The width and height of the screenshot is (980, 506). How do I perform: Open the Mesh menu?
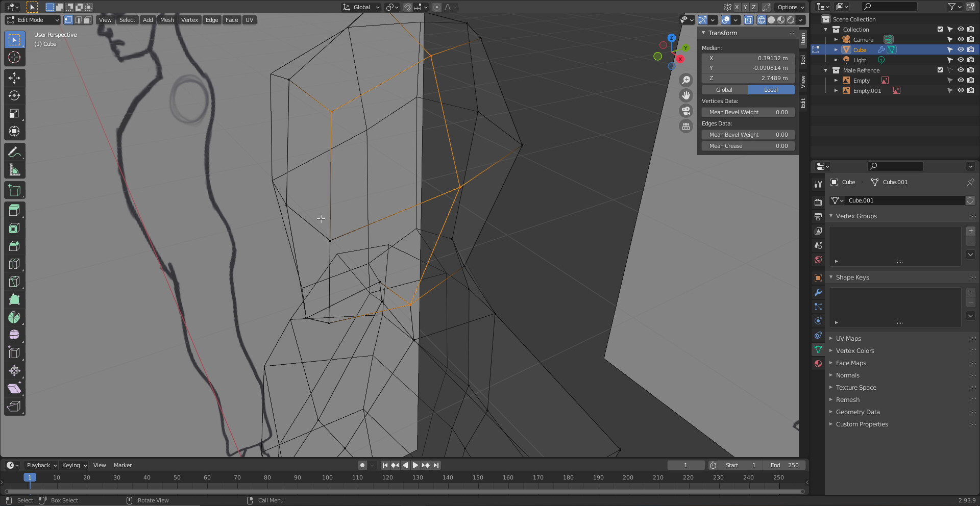(167, 20)
